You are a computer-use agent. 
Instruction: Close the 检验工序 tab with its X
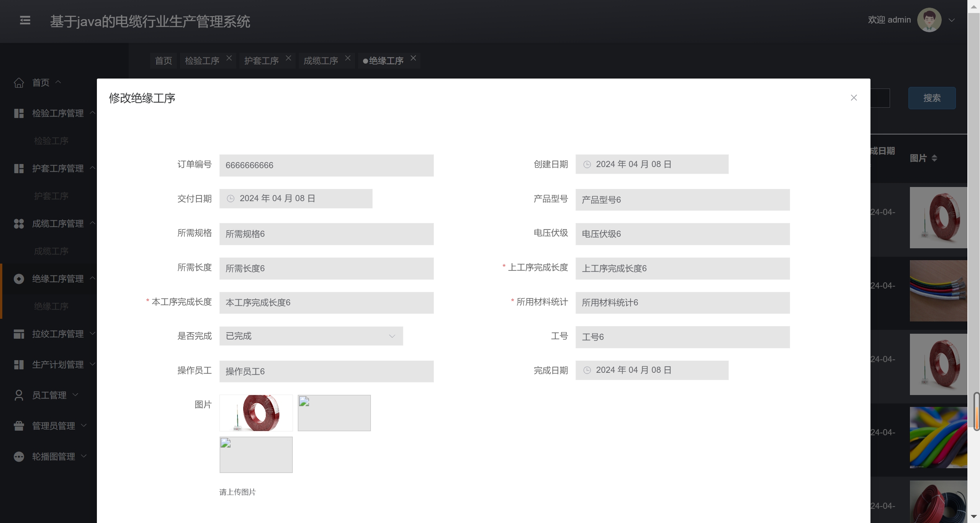click(229, 58)
